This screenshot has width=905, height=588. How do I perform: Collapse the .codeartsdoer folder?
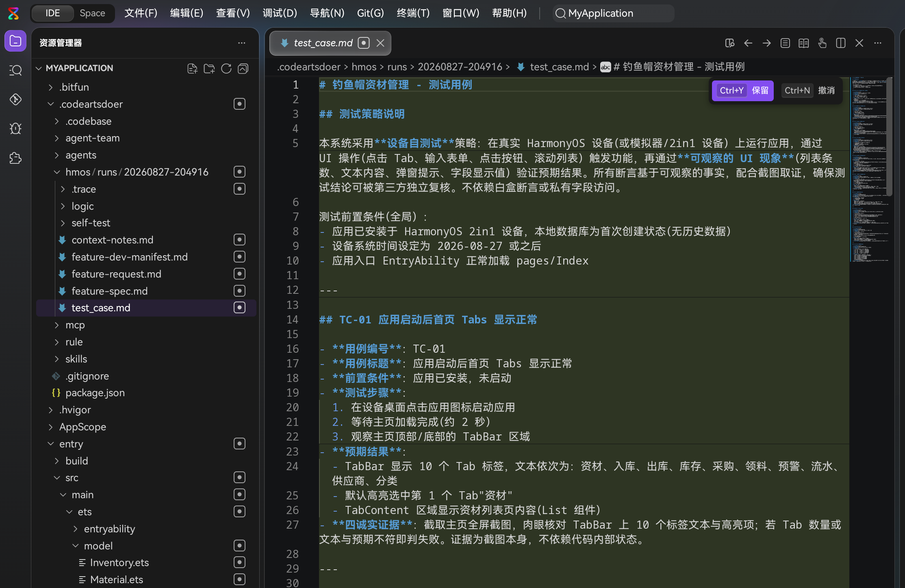[50, 104]
